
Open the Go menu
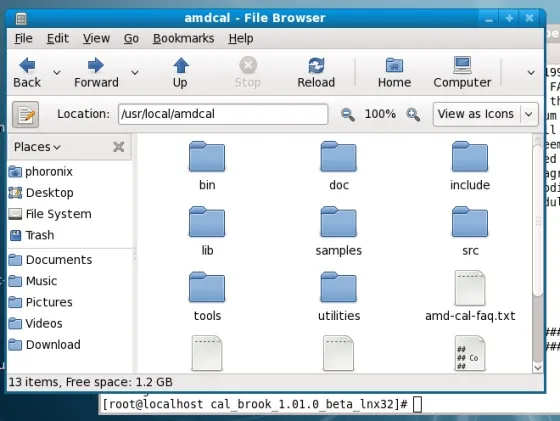coord(131,39)
